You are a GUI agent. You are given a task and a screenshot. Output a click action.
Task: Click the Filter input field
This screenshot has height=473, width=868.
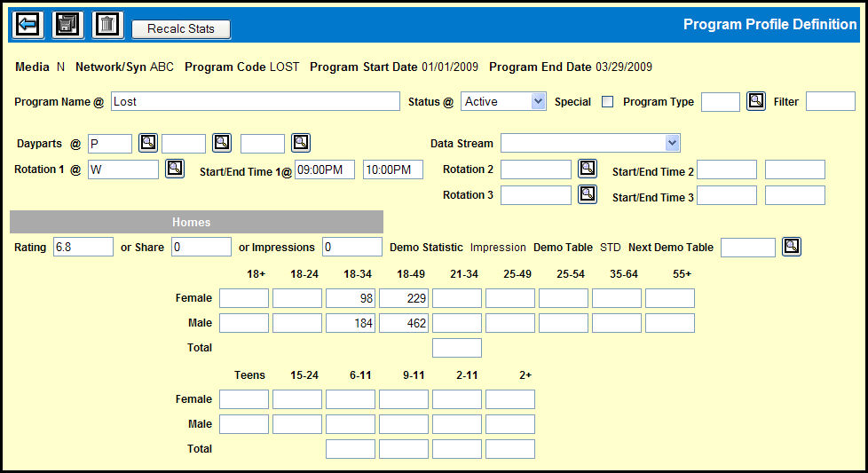pos(831,102)
